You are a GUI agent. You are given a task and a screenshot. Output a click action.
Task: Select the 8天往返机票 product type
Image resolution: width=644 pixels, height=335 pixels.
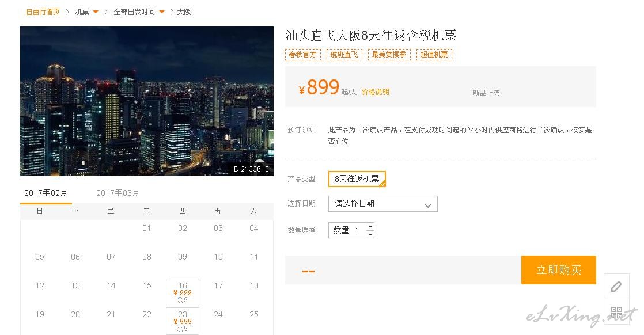(x=357, y=179)
